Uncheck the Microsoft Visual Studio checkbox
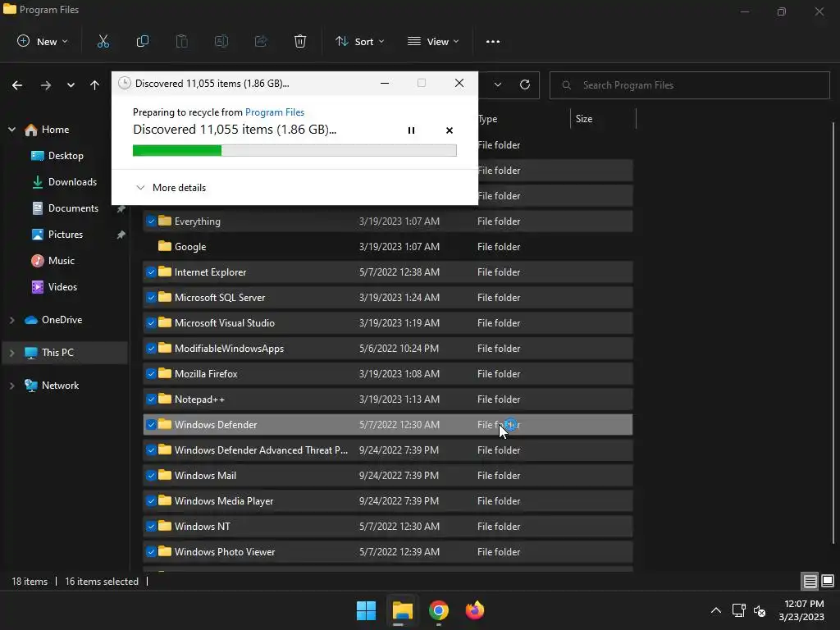Screen dimensions: 840x630 click(151, 323)
